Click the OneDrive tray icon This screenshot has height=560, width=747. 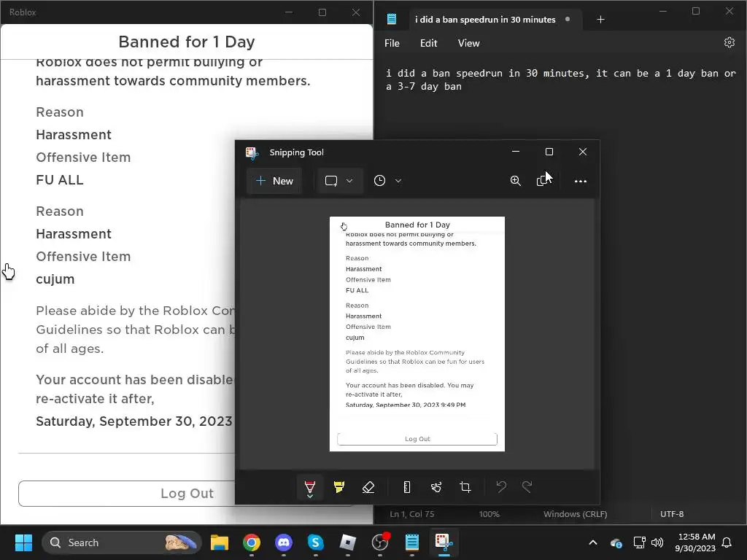click(616, 542)
